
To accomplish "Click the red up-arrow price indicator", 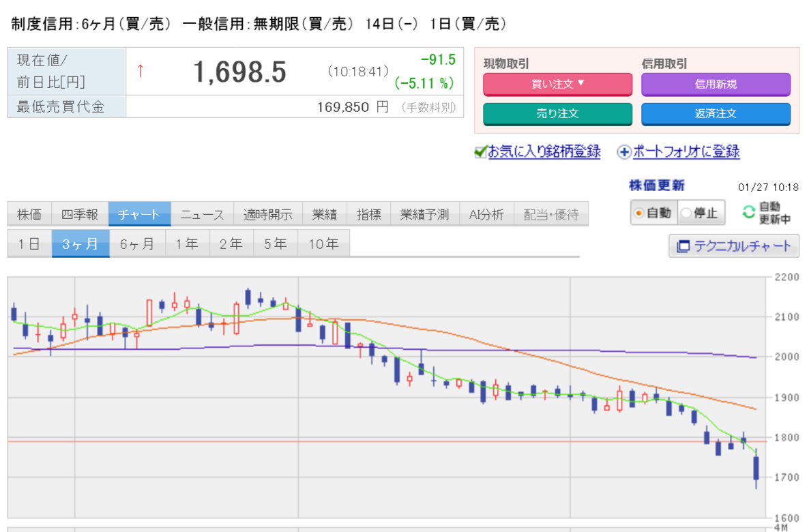I will [x=141, y=70].
